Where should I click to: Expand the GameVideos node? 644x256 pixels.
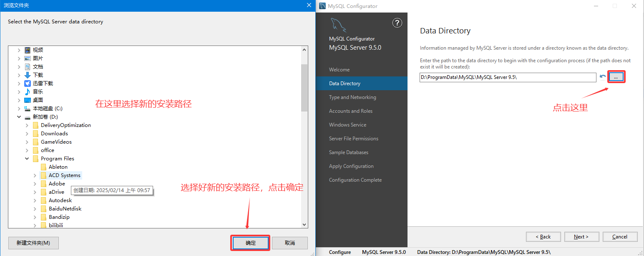pos(27,142)
